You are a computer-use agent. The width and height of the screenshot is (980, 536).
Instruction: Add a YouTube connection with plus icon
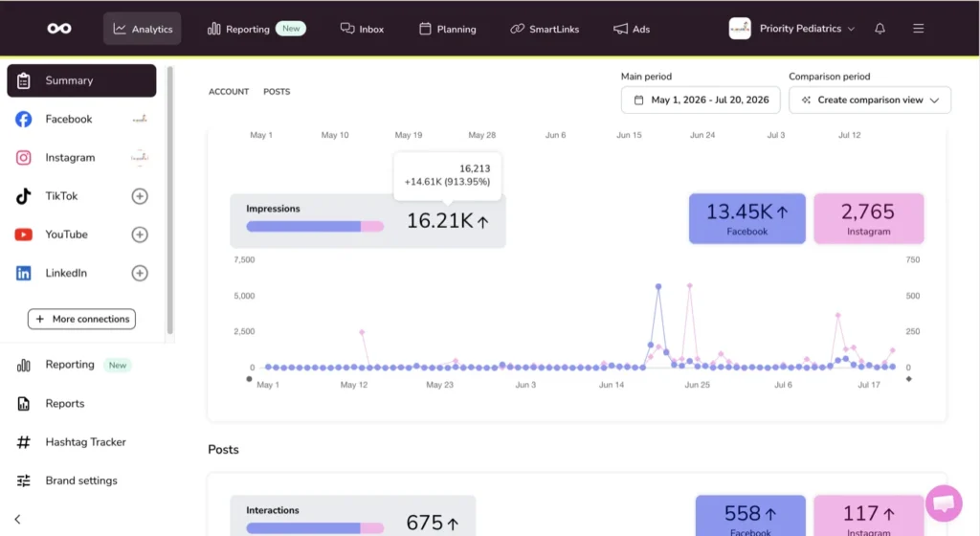pyautogui.click(x=140, y=234)
